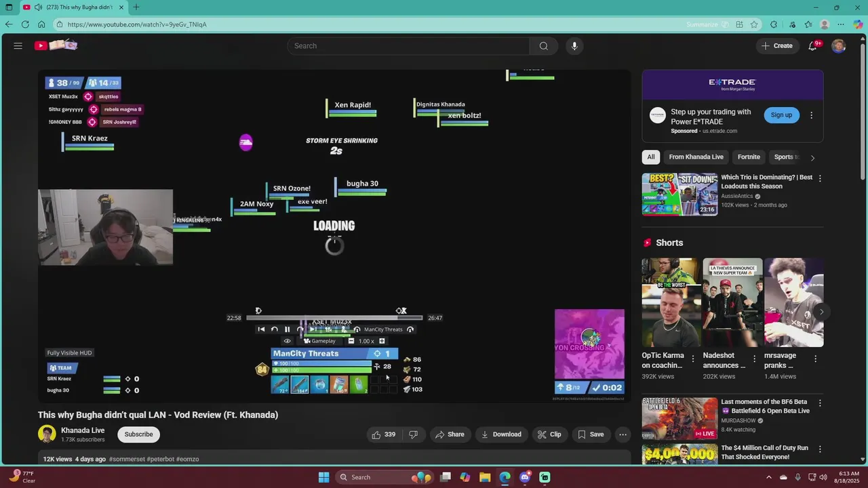Open the browser tab actions menu
The image size is (868, 488).
[9, 7]
